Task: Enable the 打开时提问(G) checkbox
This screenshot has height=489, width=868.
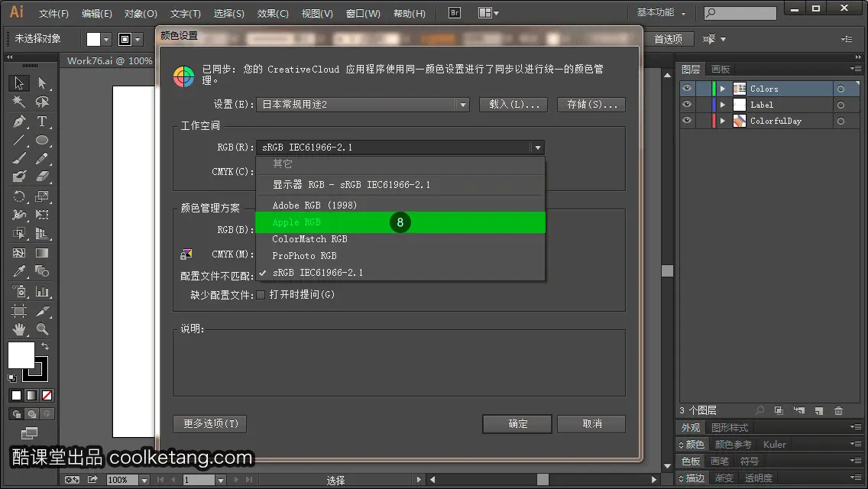Action: [261, 295]
